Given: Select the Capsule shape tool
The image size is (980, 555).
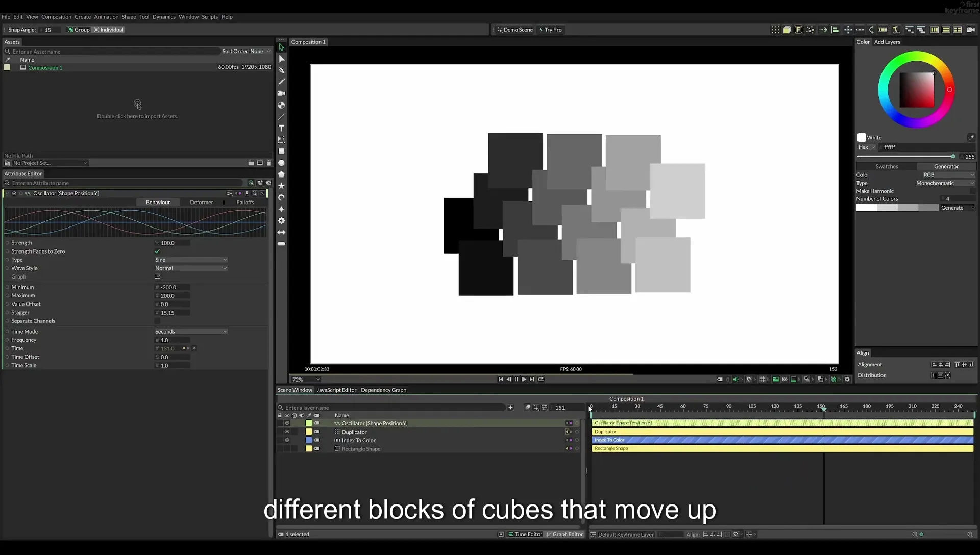Looking at the screenshot, I should point(281,244).
